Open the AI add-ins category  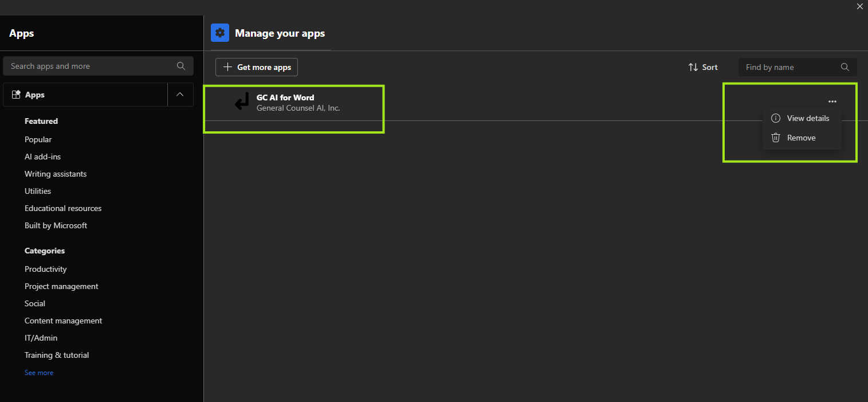click(x=42, y=157)
